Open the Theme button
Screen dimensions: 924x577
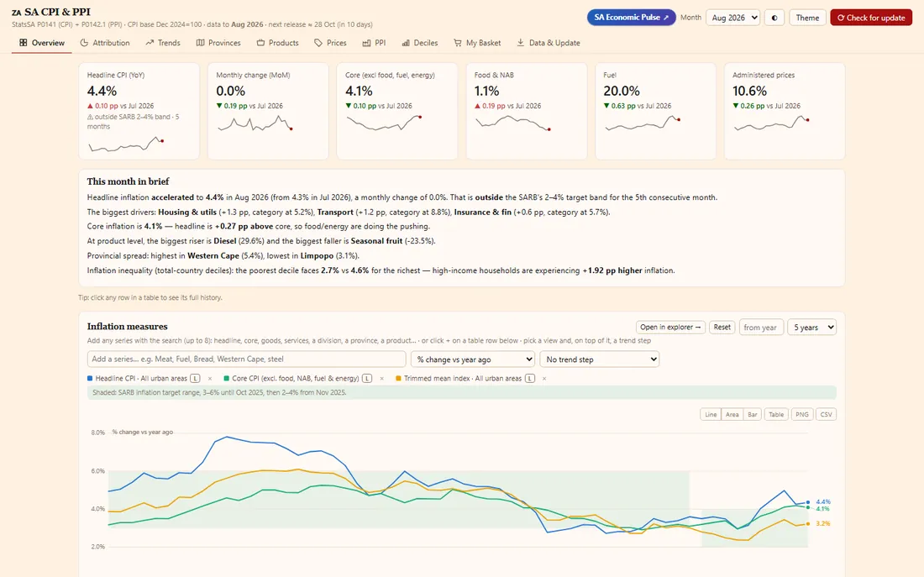click(x=807, y=18)
